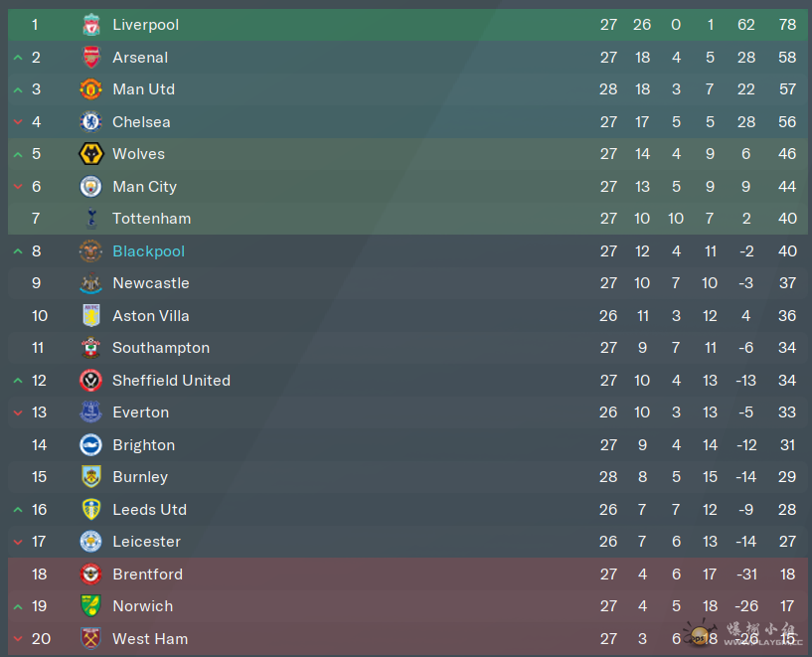Select the Burnley team name
This screenshot has width=812, height=657.
(x=140, y=477)
